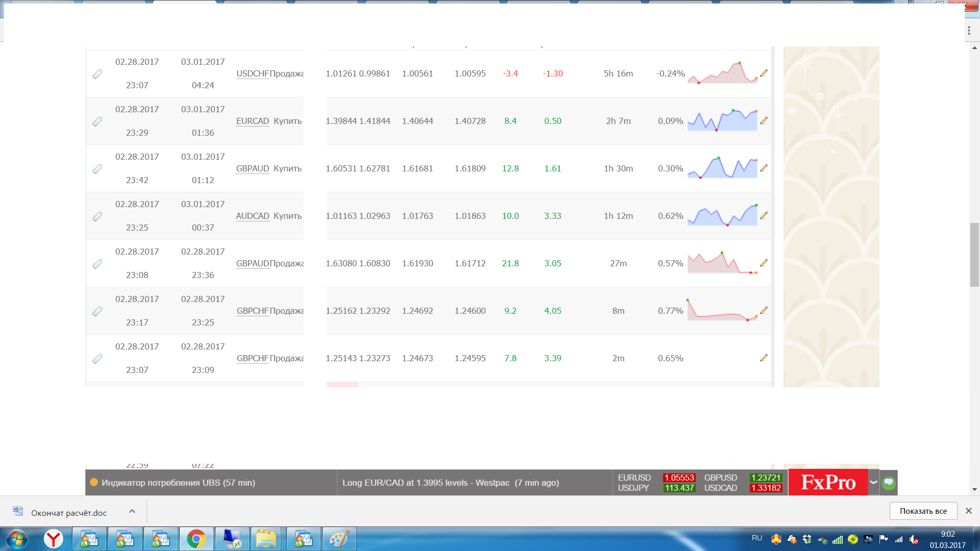Open the green chat bubble icon
Image resolution: width=980 pixels, height=551 pixels.
[889, 483]
